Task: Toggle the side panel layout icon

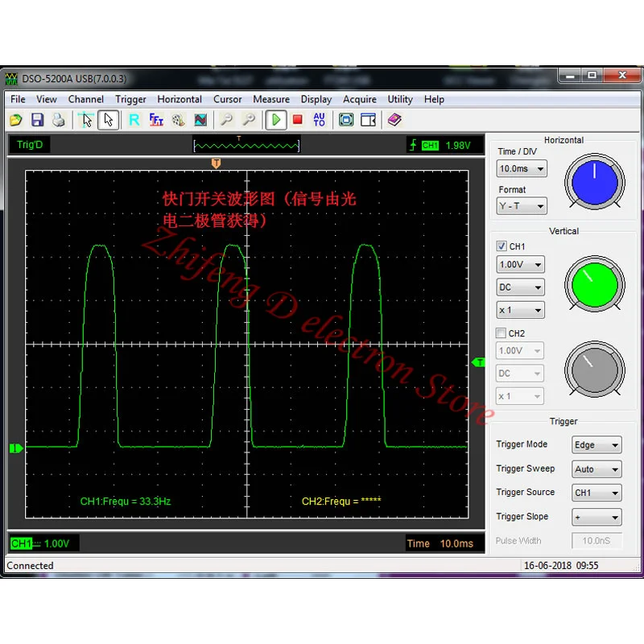Action: point(368,120)
